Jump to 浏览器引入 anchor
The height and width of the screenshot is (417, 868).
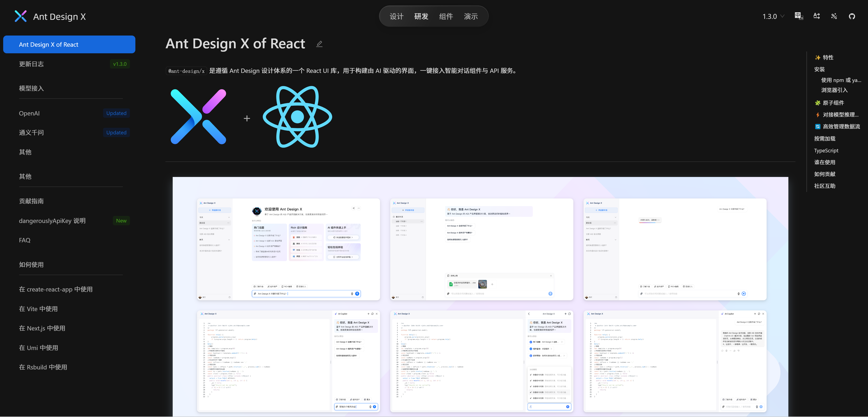tap(834, 90)
